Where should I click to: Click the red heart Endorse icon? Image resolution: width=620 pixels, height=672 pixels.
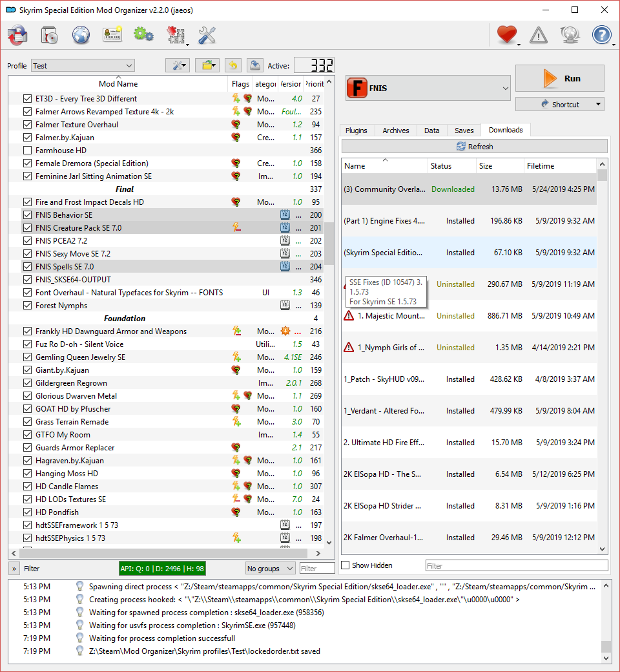pos(507,35)
